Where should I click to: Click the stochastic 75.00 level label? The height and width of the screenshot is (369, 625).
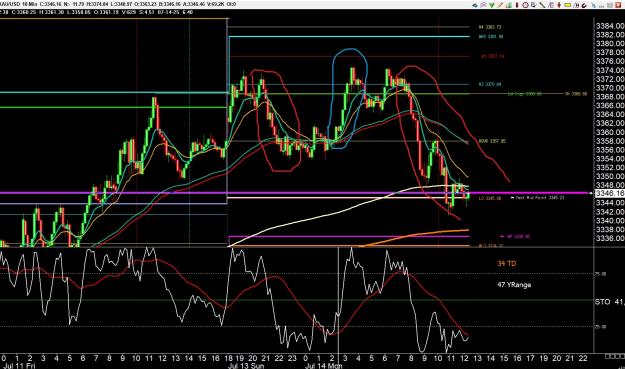tap(601, 274)
